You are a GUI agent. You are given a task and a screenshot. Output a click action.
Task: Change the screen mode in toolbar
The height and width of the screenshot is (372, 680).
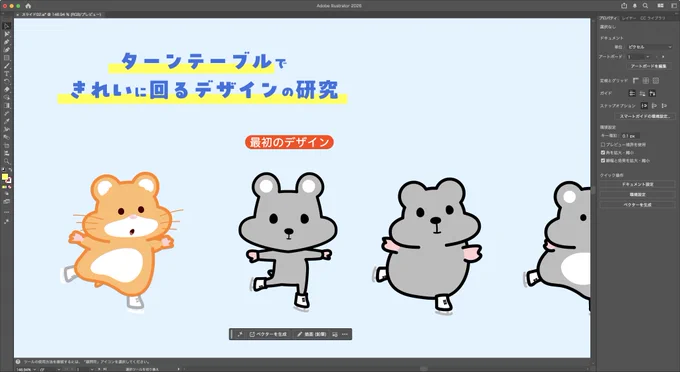tap(7, 202)
